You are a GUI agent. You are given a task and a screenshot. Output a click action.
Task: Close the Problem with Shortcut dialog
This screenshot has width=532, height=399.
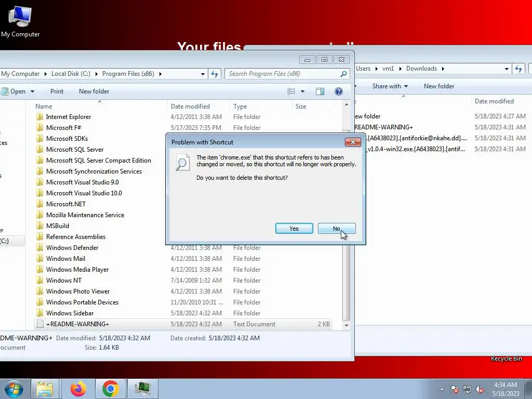pyautogui.click(x=353, y=142)
